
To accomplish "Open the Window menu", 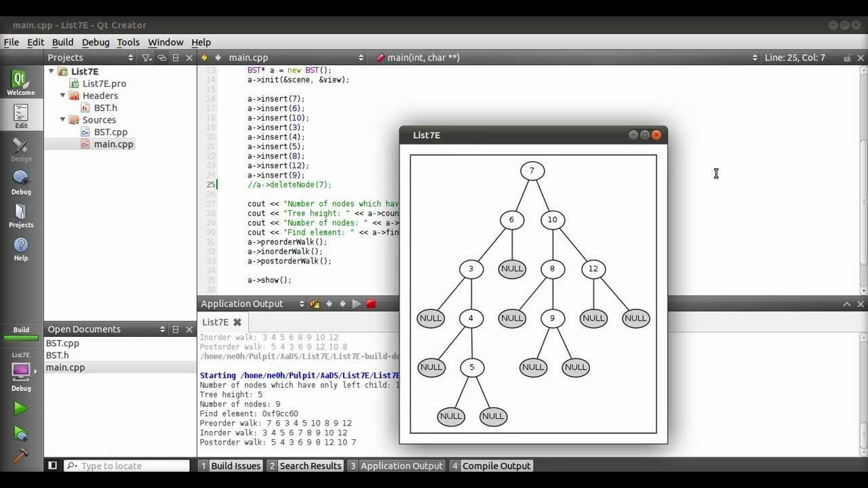I will pyautogui.click(x=165, y=42).
